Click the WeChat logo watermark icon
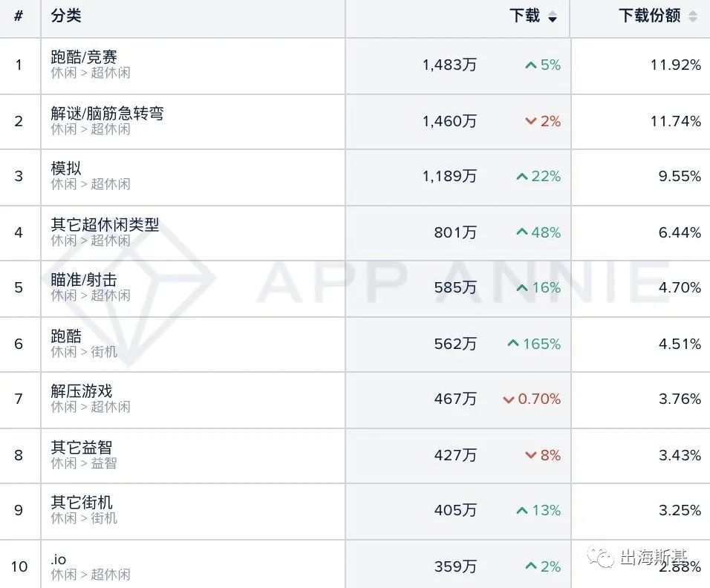The width and height of the screenshot is (710, 588). click(x=602, y=558)
